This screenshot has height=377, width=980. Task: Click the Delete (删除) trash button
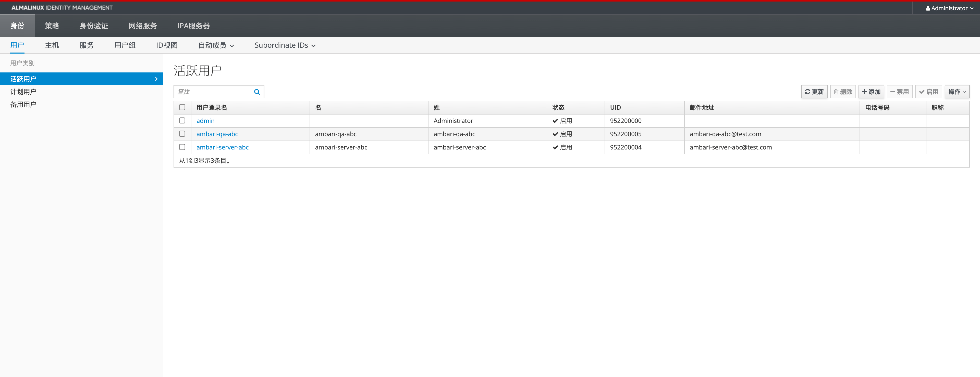pyautogui.click(x=843, y=92)
